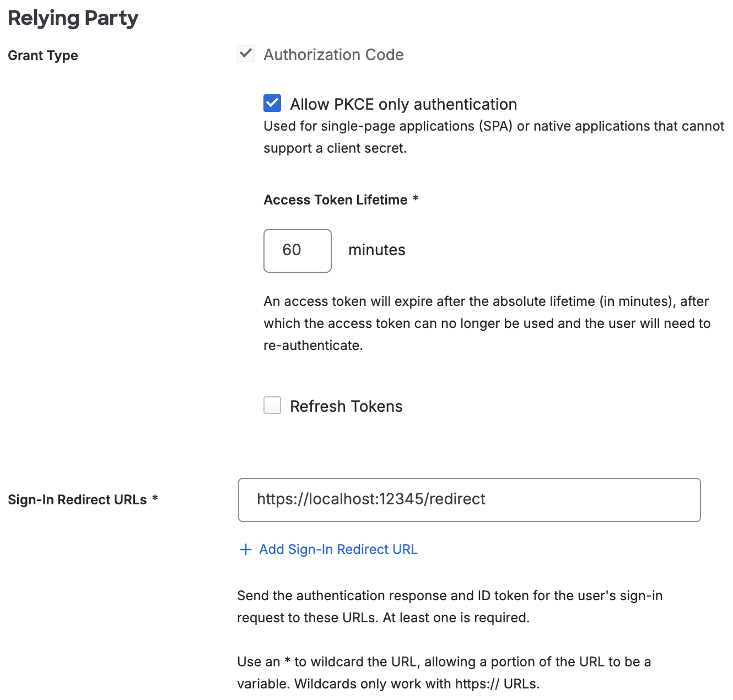Click the asterisk next to Access Token Lifetime
The width and height of the screenshot is (733, 700).
pos(415,200)
